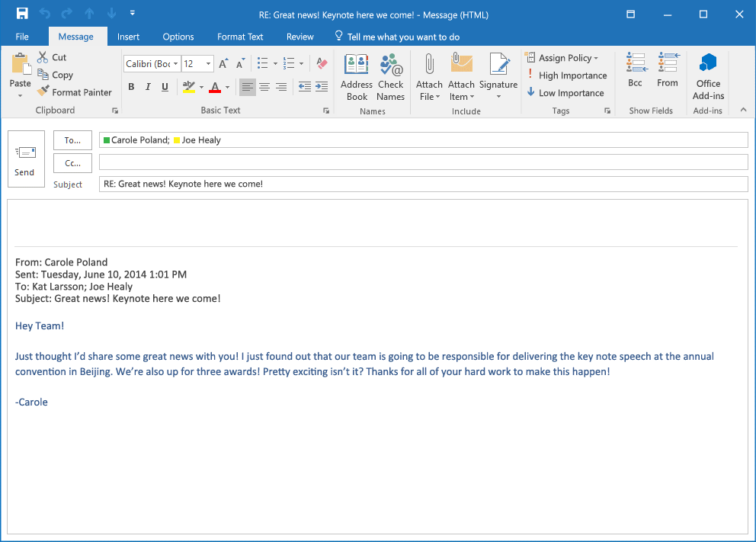Click the Increase Indent icon

click(322, 87)
